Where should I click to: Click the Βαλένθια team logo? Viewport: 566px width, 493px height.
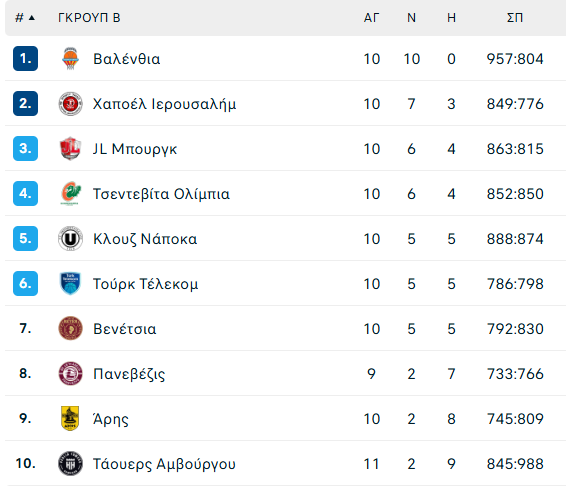70,58
